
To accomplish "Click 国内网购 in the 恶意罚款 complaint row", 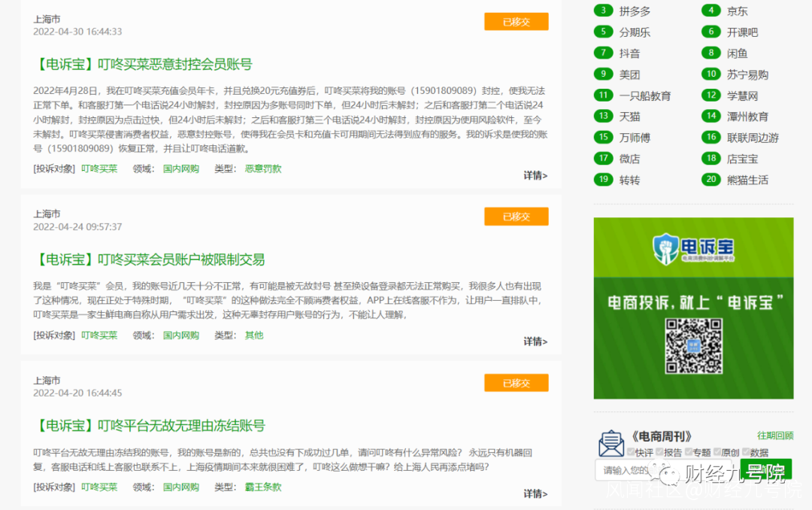I will [181, 168].
